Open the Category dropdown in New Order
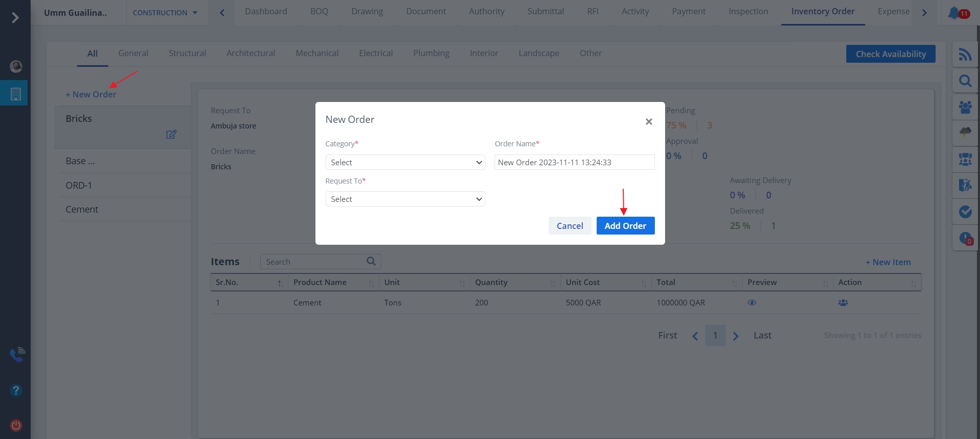The width and height of the screenshot is (980, 439). [405, 163]
